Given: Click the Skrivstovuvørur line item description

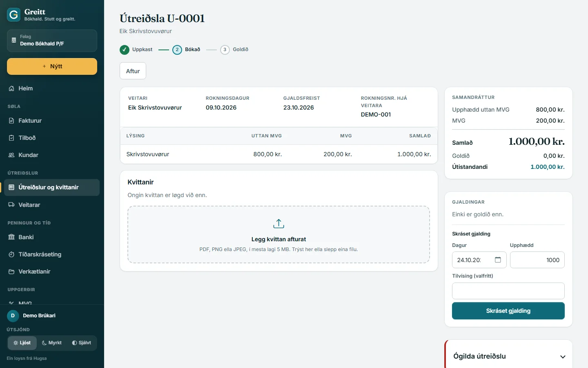Looking at the screenshot, I should pos(148,154).
